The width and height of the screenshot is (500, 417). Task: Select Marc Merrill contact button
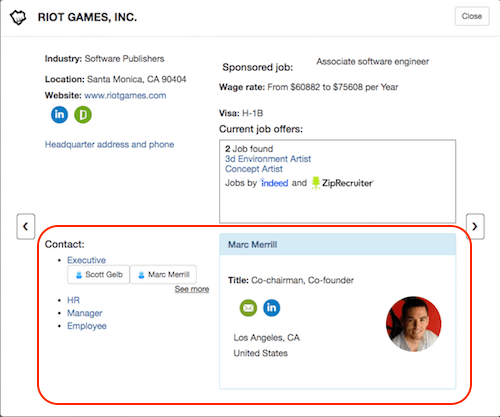coord(163,275)
